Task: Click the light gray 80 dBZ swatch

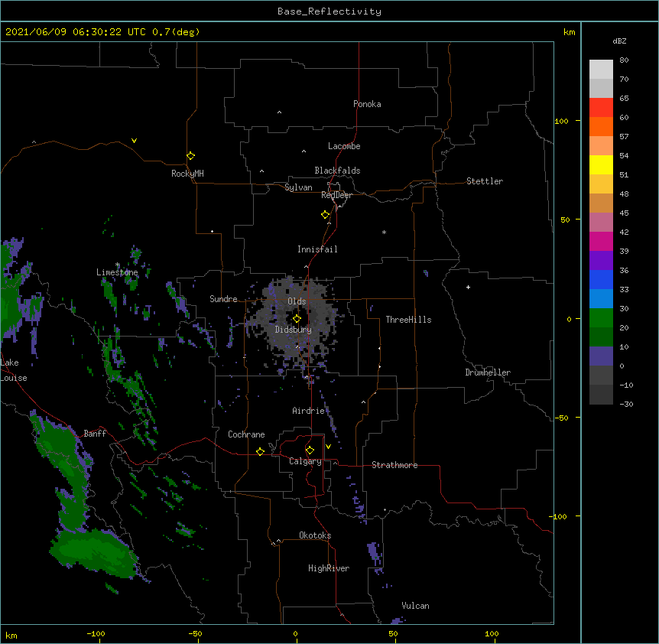Action: point(601,70)
